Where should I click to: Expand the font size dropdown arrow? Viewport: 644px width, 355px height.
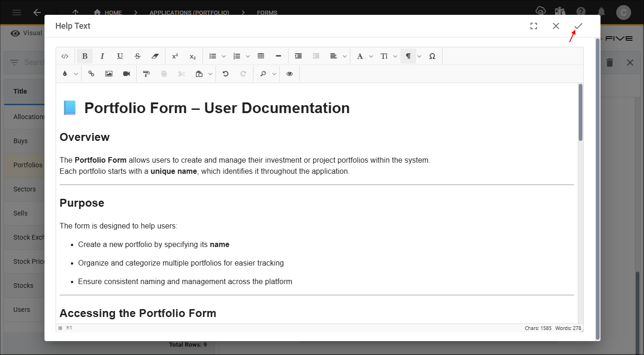[395, 56]
